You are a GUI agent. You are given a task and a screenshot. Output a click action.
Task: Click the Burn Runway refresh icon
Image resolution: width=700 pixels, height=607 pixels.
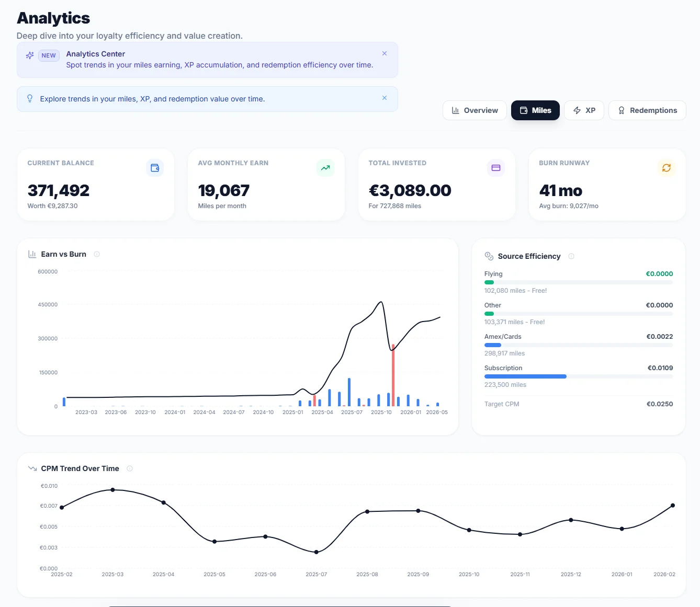[667, 168]
